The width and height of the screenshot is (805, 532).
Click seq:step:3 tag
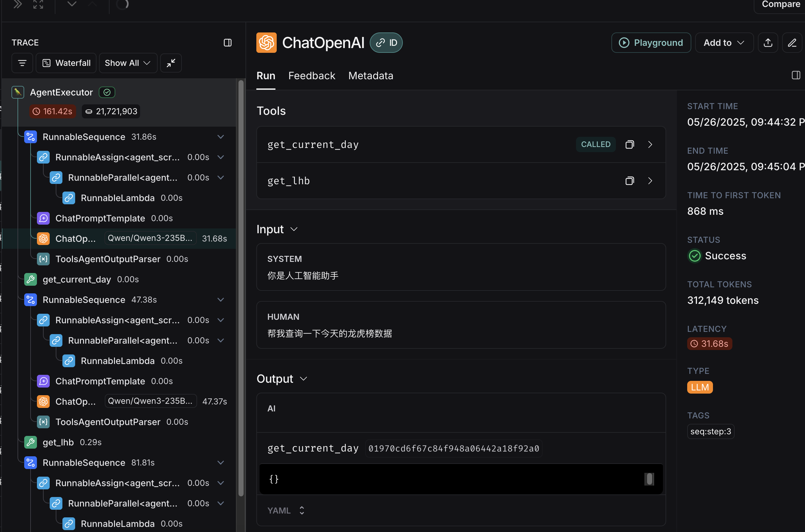click(x=710, y=431)
